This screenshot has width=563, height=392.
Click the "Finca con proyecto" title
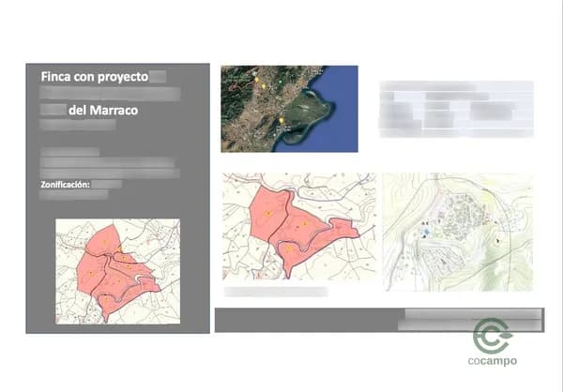pos(94,76)
